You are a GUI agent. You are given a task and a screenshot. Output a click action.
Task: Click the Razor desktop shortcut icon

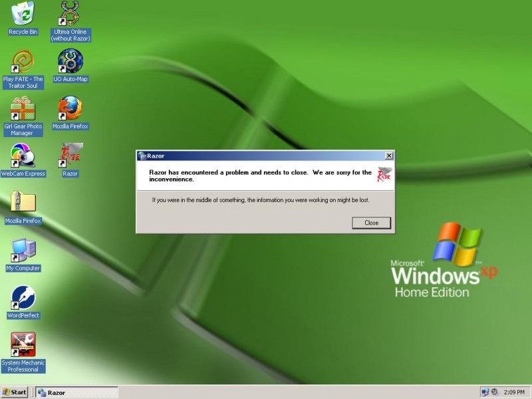(x=70, y=156)
